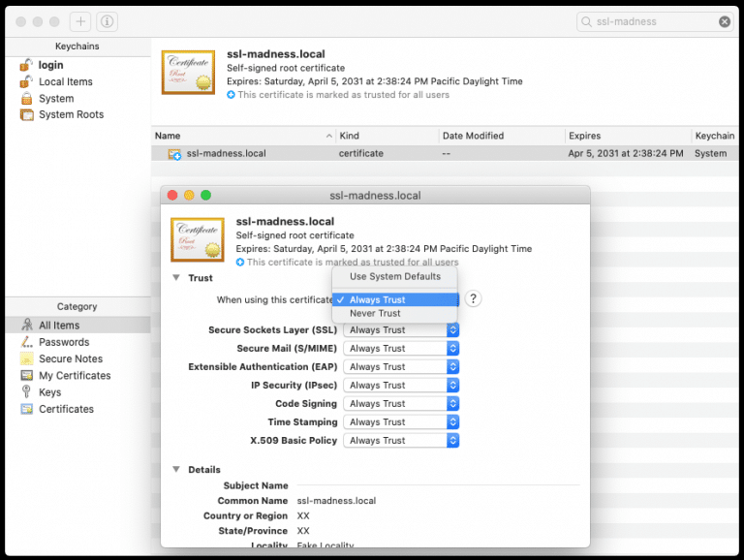The image size is (744, 560).
Task: Click the Passwords pencil icon
Action: click(26, 342)
